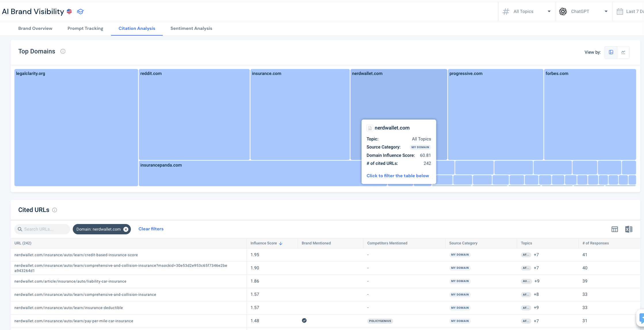This screenshot has height=330, width=644.
Task: Click the Brand Mentioned checkmark for pay-per-mile row
Action: coord(304,321)
